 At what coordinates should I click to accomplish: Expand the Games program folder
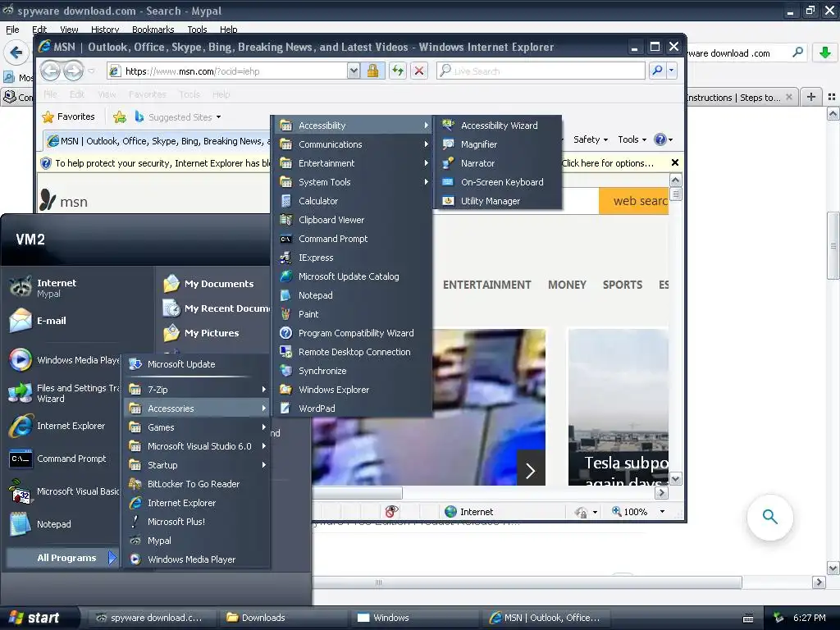(x=197, y=427)
